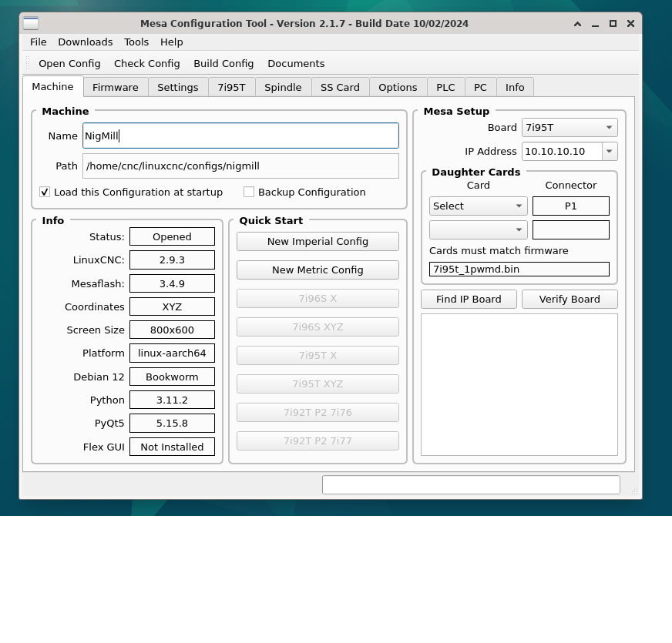Click the Python version '3.11.2'

(173, 400)
